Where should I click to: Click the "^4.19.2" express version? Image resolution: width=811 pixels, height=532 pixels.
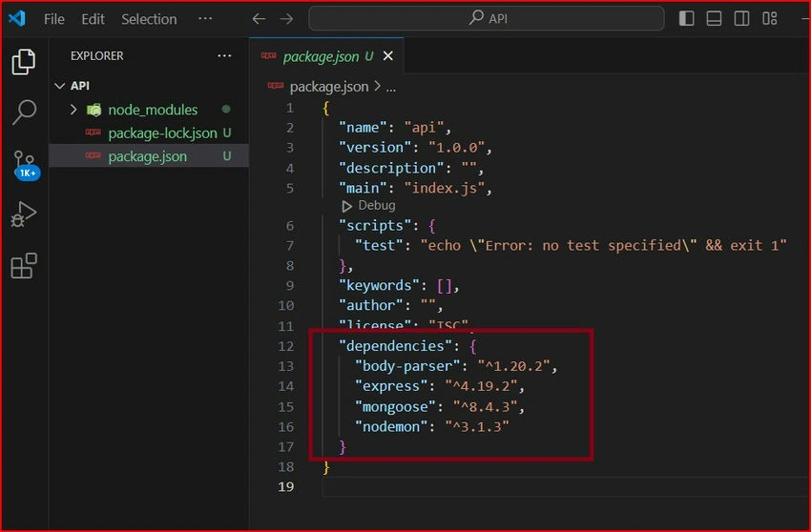tap(481, 386)
